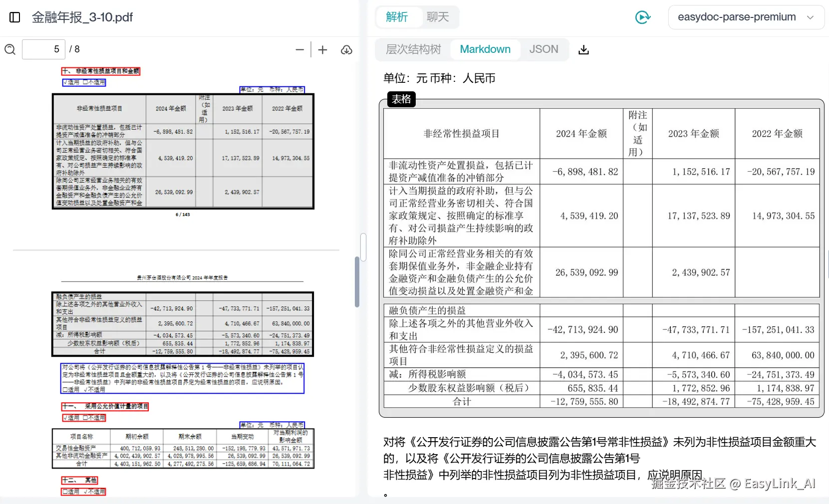Click the panel divider resize handle
This screenshot has width=829, height=504.
[363, 247]
